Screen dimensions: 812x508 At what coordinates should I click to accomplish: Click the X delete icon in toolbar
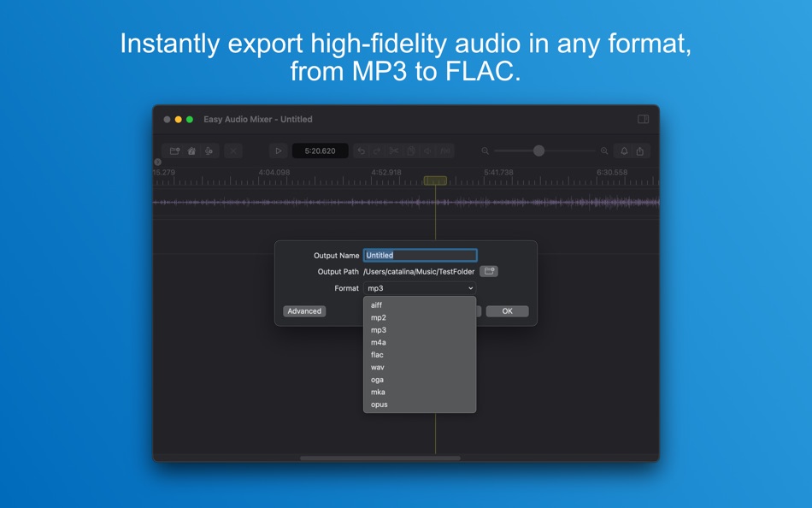(233, 151)
